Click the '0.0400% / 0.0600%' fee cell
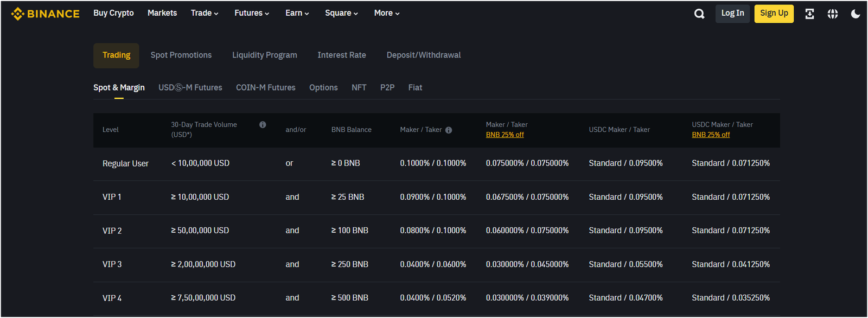 [433, 264]
